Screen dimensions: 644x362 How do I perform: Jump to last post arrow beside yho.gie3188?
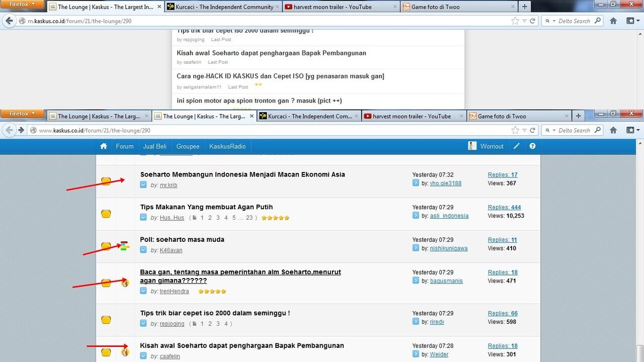click(416, 183)
